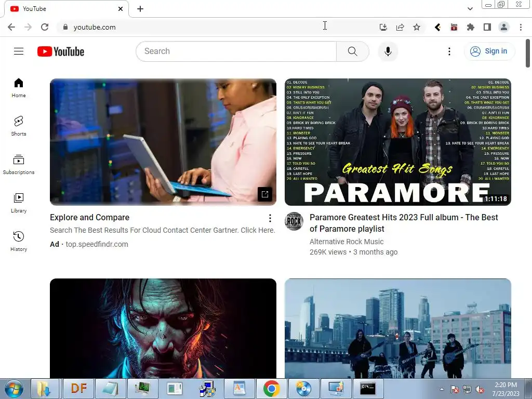Open the band on rooftop video thumbnail
The image size is (532, 399).
pos(397,328)
